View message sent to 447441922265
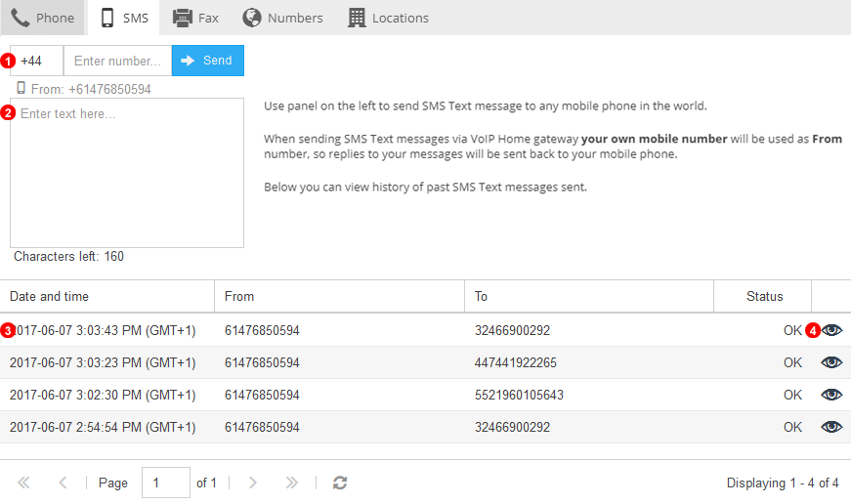851x504 pixels. (x=831, y=362)
